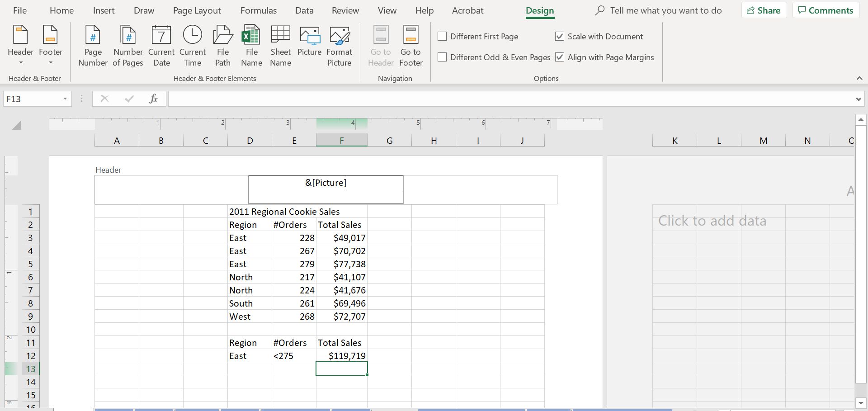This screenshot has width=868, height=411.
Task: Click vertical scrollbar up arrow
Action: (x=861, y=120)
